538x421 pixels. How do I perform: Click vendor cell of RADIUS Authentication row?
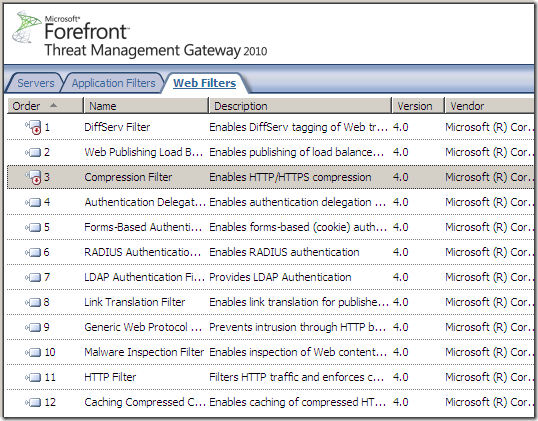point(490,252)
